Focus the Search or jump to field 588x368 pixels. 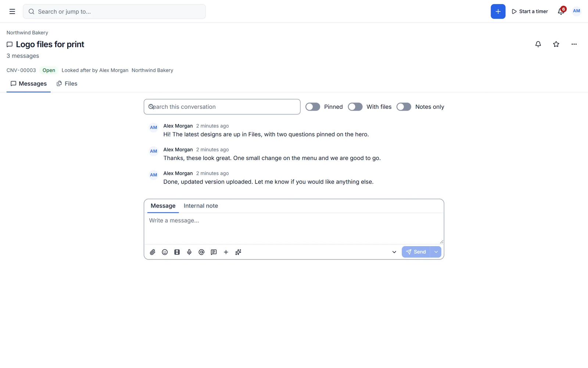coord(114,11)
